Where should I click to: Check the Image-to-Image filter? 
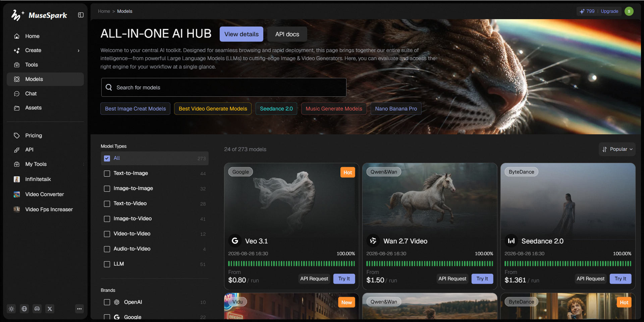107,189
